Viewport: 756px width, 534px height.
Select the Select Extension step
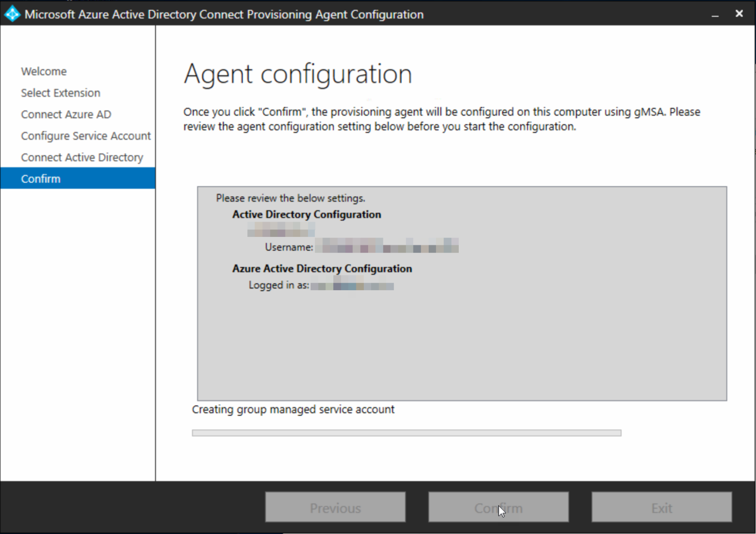[x=60, y=93]
